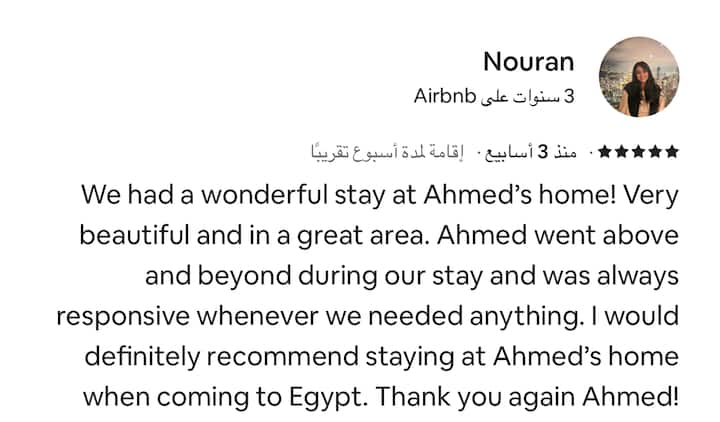720x422 pixels.
Task: Click the rightmost star in the rating
Action: (x=672, y=152)
